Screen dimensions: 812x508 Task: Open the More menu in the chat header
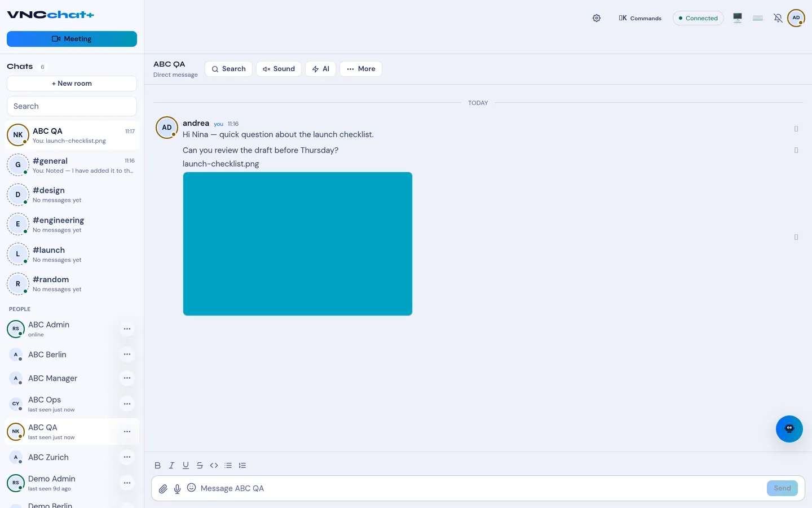coord(361,69)
